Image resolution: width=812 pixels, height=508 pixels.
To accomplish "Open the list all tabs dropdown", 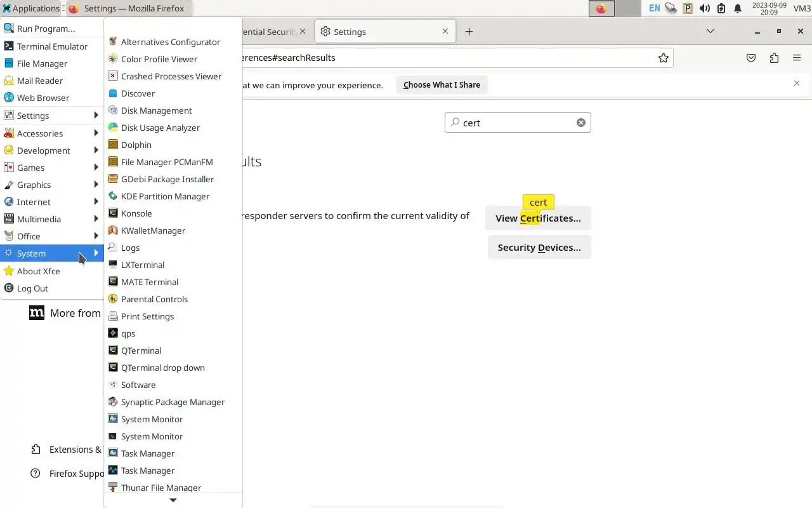I will click(x=710, y=31).
